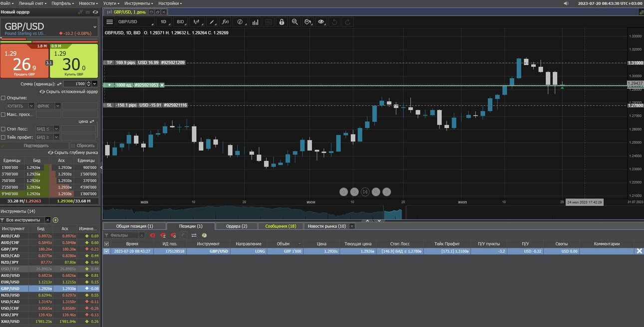This screenshot has width=644, height=327.
Task: Open the 1D timeframe dropdown
Action: (164, 22)
